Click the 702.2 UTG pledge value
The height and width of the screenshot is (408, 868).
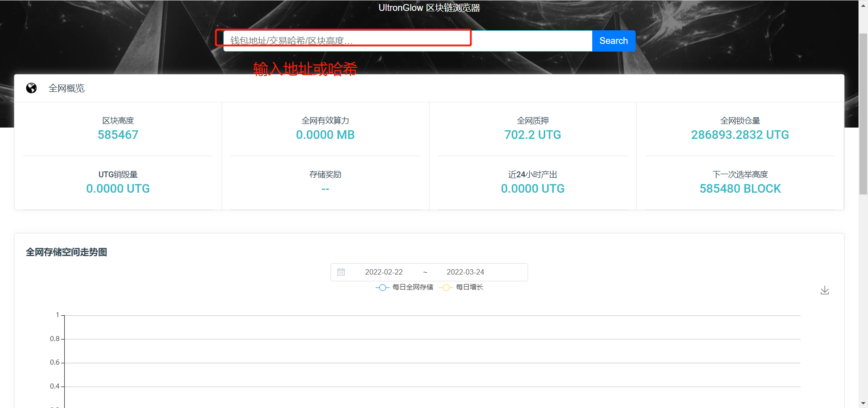pos(533,135)
